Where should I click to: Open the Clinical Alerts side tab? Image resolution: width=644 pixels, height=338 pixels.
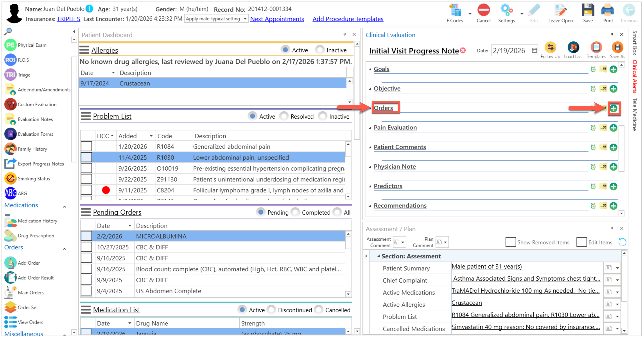tap(634, 77)
